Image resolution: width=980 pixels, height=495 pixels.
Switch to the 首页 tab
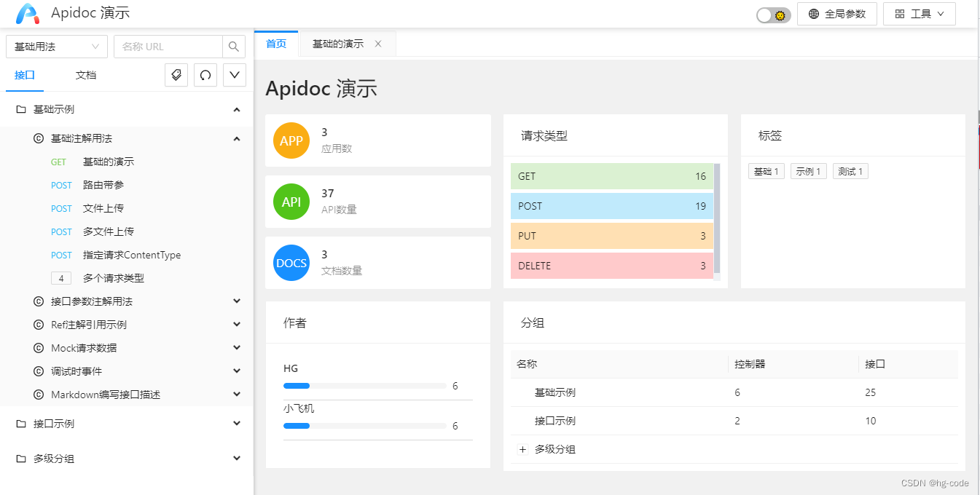[x=275, y=43]
